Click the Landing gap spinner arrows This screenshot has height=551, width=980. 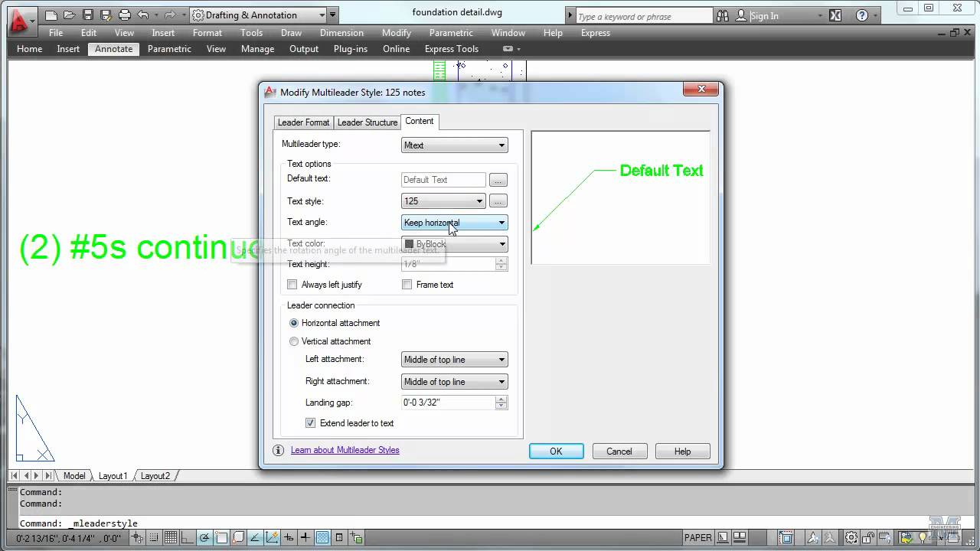[x=501, y=403]
